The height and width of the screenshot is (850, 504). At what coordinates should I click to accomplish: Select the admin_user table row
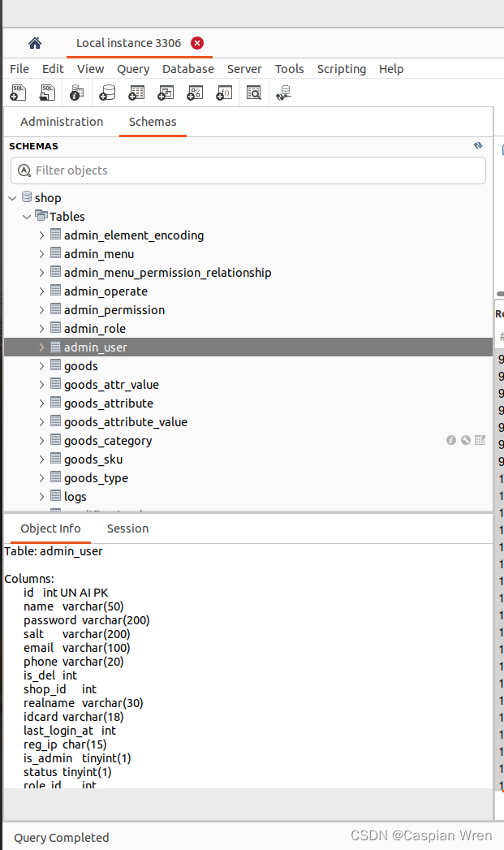[248, 347]
